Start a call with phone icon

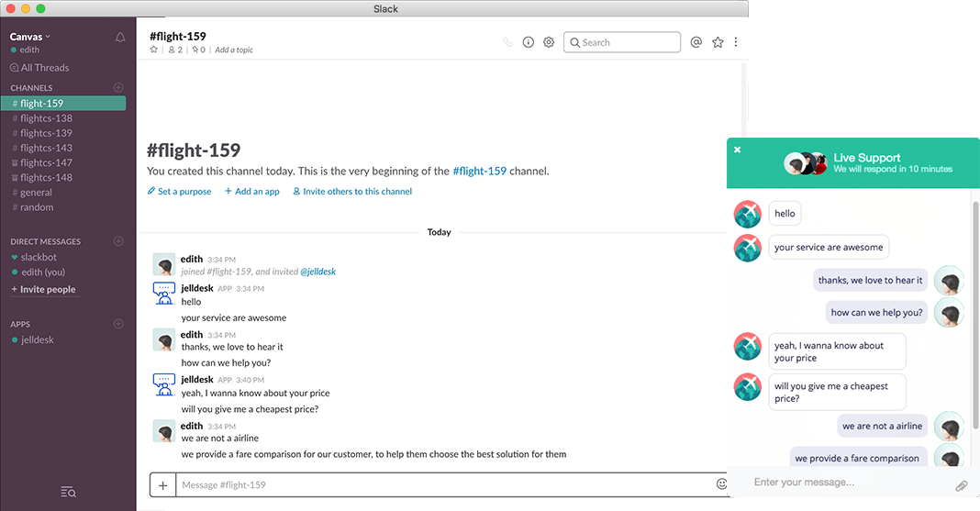click(x=508, y=42)
